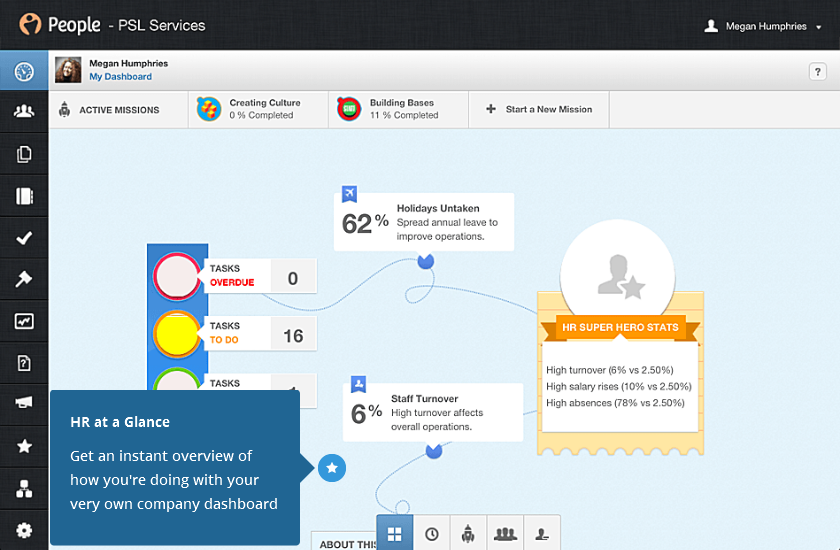
Task: Open the employees group icon in sidebar
Action: 24,111
